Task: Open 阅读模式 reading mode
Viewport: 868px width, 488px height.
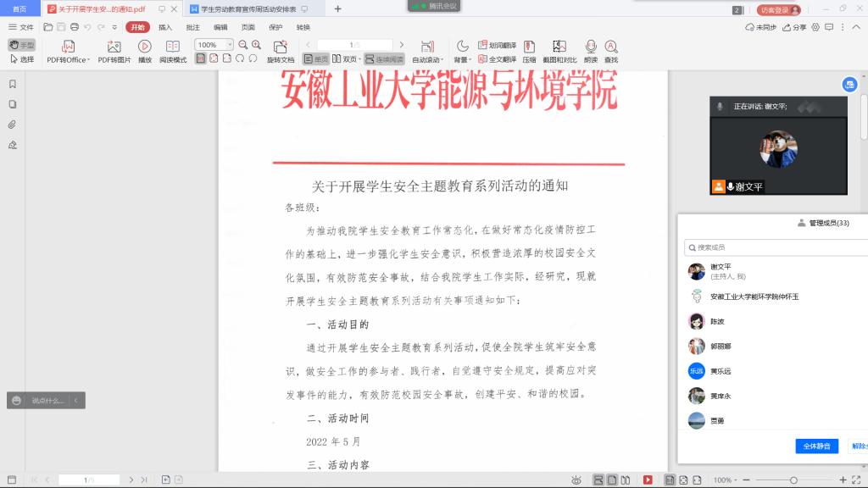Action: tap(173, 47)
